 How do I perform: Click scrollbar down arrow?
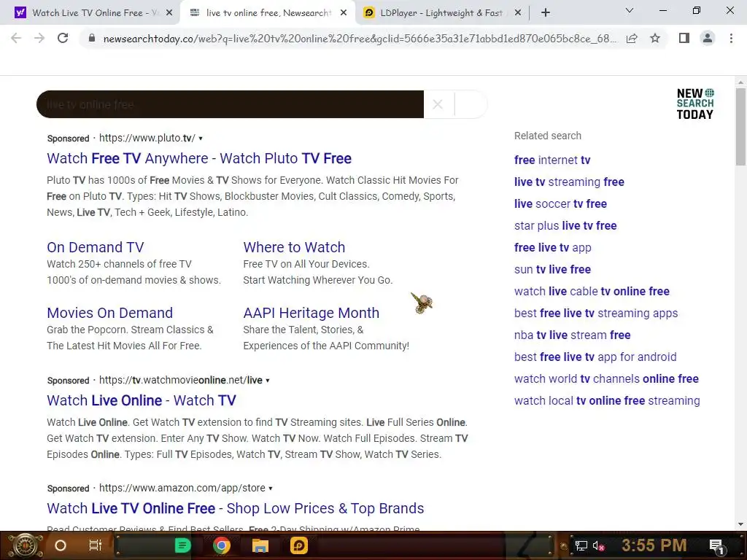[x=741, y=525]
